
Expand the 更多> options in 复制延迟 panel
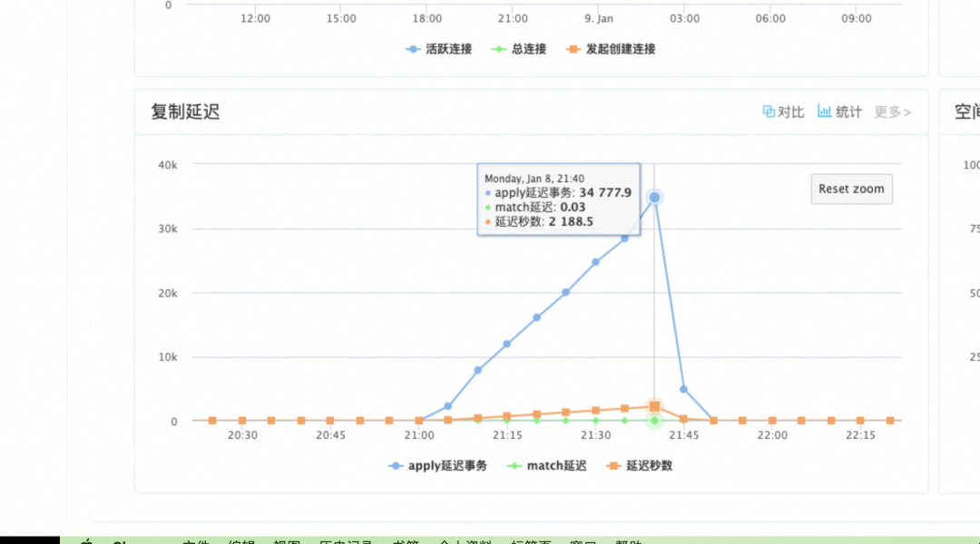[892, 112]
